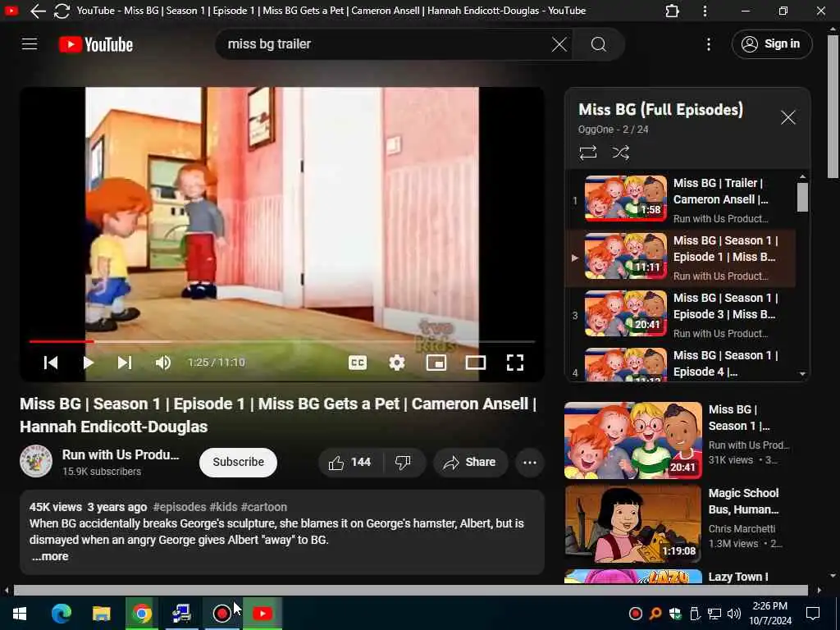This screenshot has height=630, width=840.
Task: Click the Sign in button
Action: (x=771, y=44)
